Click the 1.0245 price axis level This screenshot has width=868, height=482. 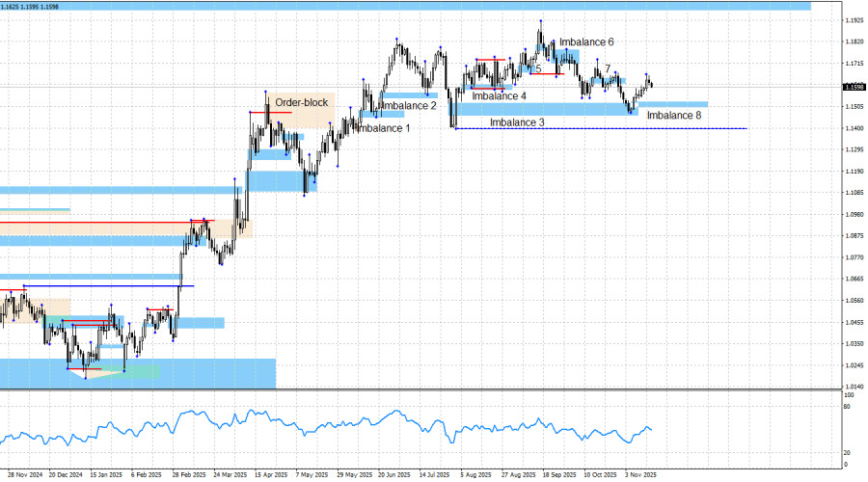[854, 364]
